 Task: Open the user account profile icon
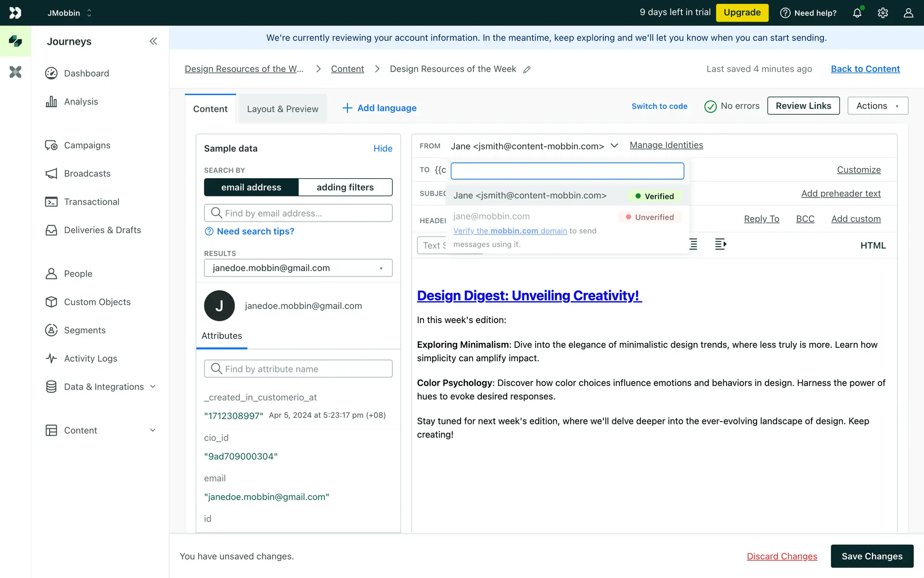click(x=908, y=13)
